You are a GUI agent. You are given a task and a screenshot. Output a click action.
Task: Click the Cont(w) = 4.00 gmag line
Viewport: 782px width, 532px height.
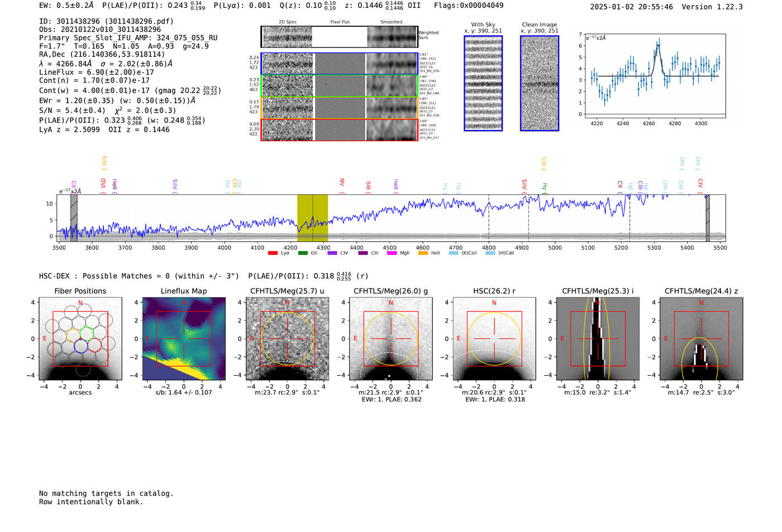click(130, 90)
